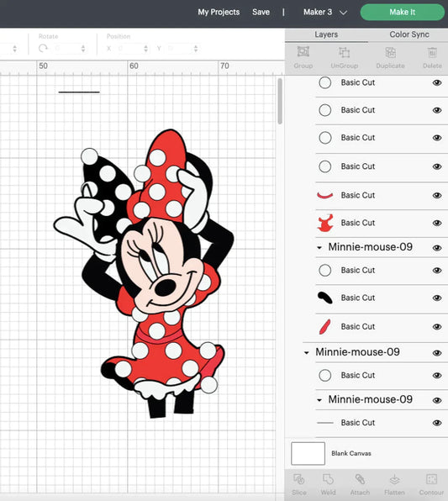Click the canvas vertical scrollbar

click(280, 101)
